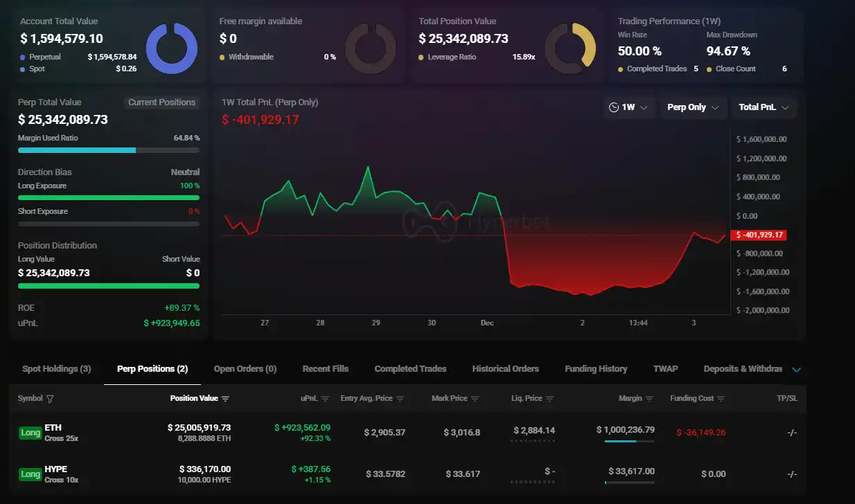855x504 pixels.
Task: Click the Symbol column header
Action: point(30,399)
